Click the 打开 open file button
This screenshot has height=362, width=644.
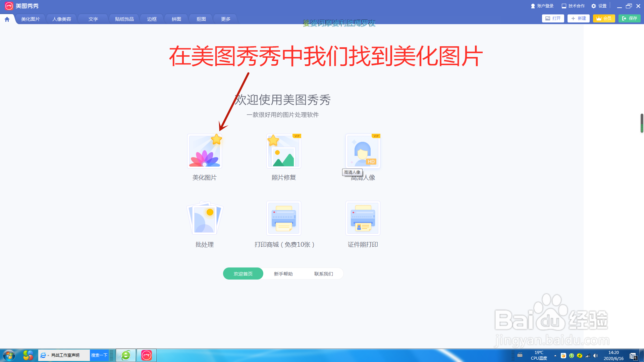pos(553,18)
